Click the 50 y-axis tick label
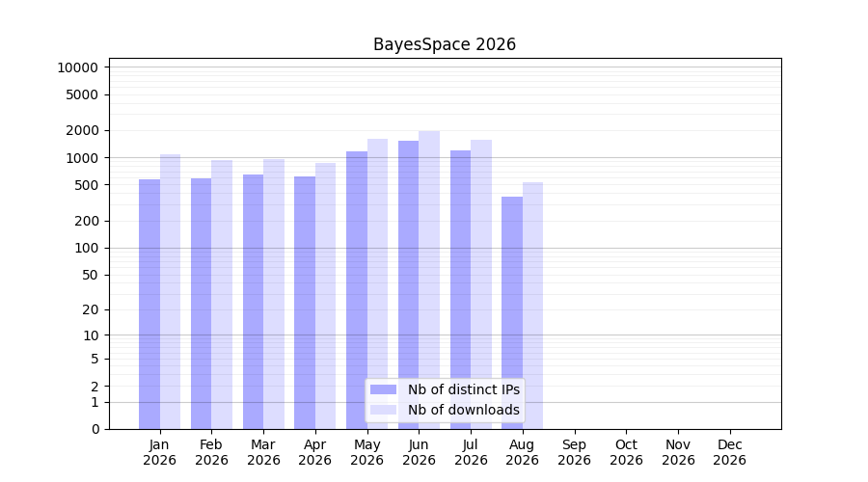 click(90, 275)
